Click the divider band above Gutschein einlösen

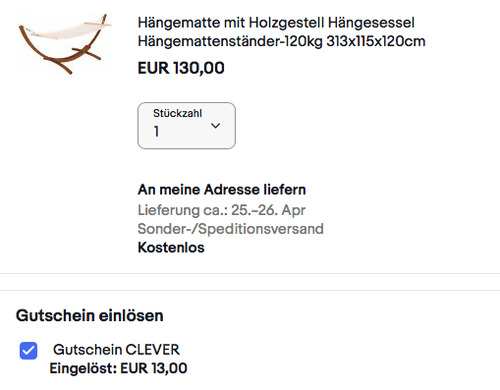[x=250, y=282]
